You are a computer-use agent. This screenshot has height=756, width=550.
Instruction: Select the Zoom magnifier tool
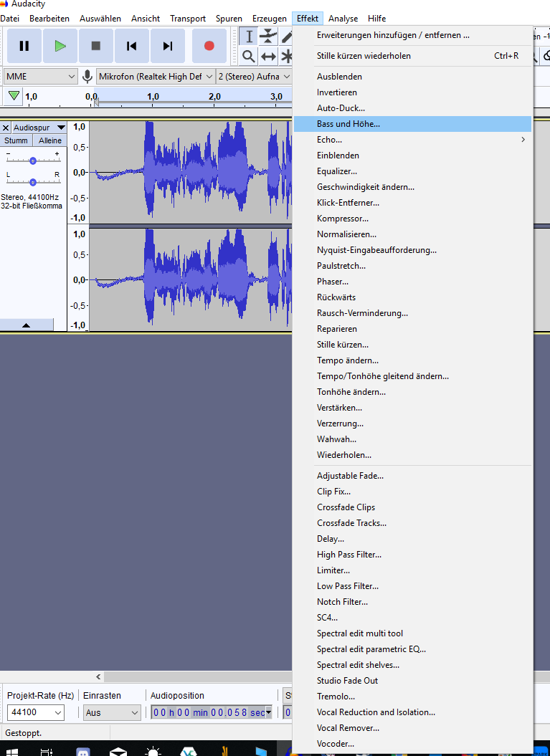pyautogui.click(x=249, y=57)
